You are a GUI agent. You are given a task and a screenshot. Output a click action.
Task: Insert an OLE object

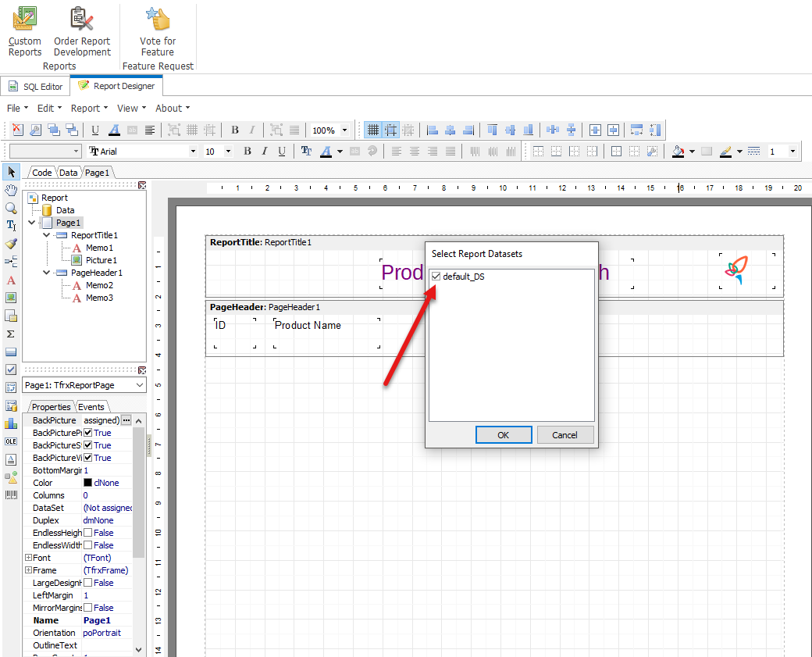pyautogui.click(x=11, y=441)
